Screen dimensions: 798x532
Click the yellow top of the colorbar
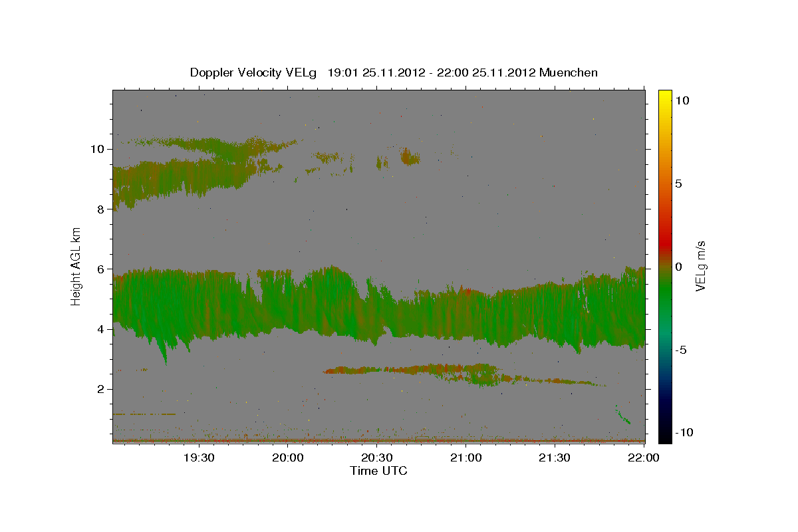point(665,96)
